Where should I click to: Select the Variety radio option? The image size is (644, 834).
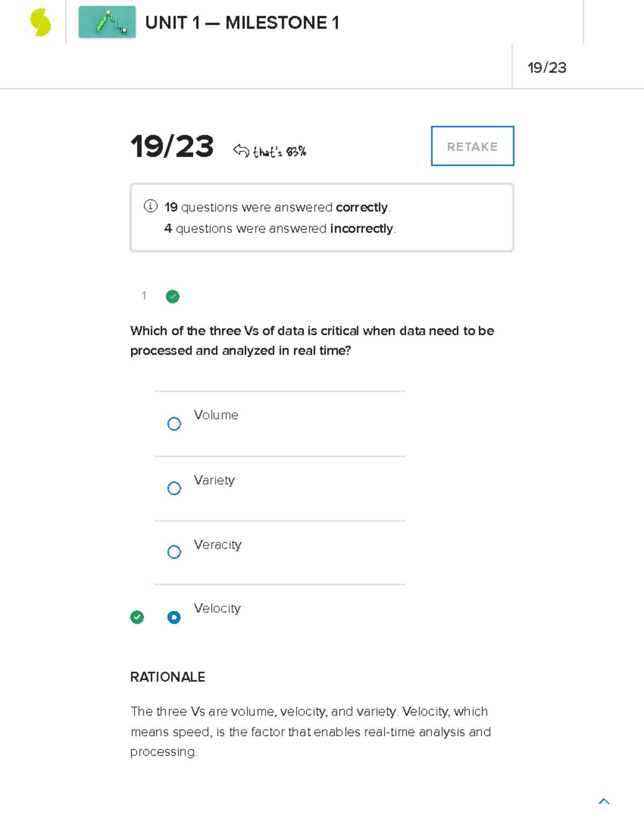coord(174,488)
